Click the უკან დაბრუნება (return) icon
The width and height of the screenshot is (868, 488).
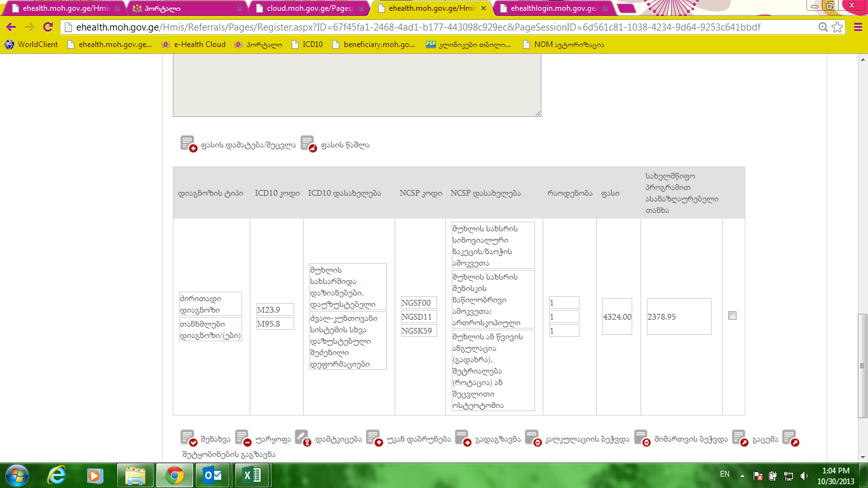374,438
